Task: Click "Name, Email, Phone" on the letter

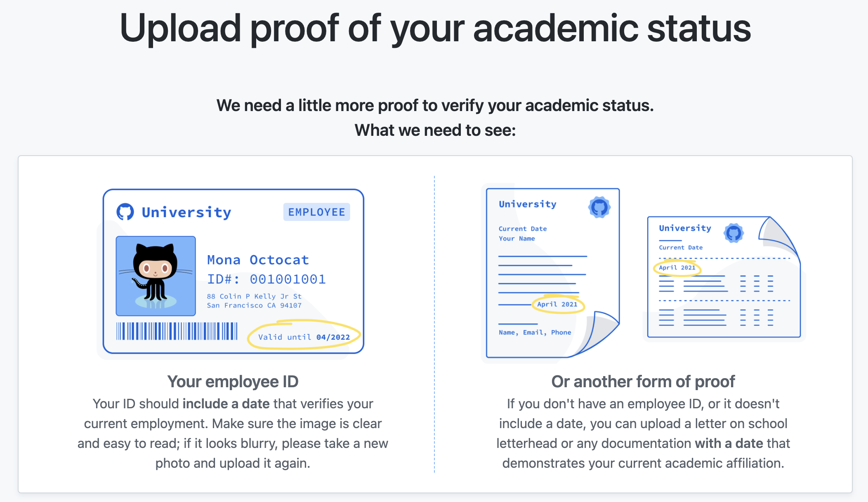Action: (535, 332)
